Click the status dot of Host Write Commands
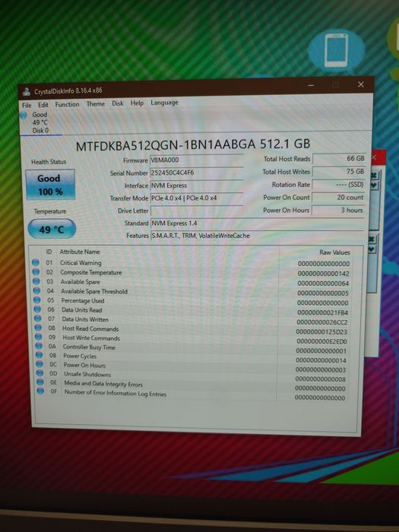The image size is (399, 532). point(38,337)
